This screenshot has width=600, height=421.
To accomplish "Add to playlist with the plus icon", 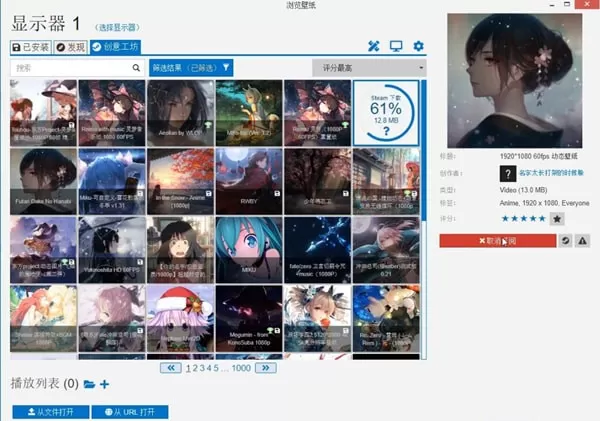I will click(104, 384).
